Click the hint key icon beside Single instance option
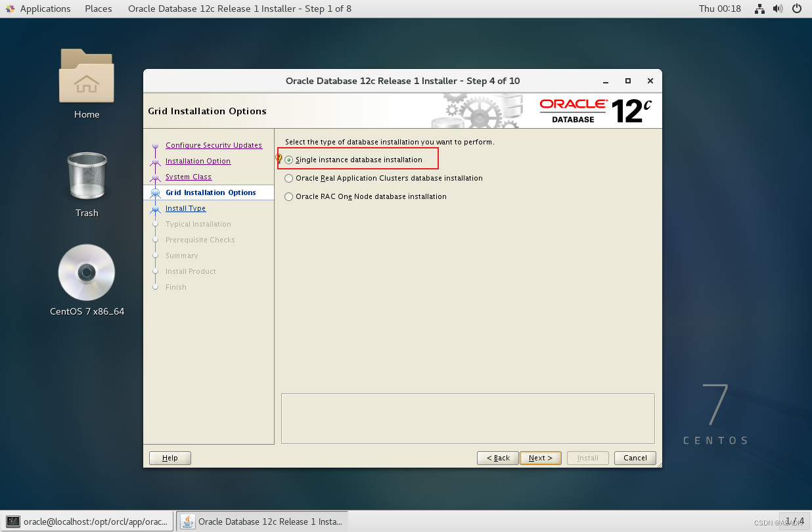Image resolution: width=812 pixels, height=532 pixels. pyautogui.click(x=279, y=159)
